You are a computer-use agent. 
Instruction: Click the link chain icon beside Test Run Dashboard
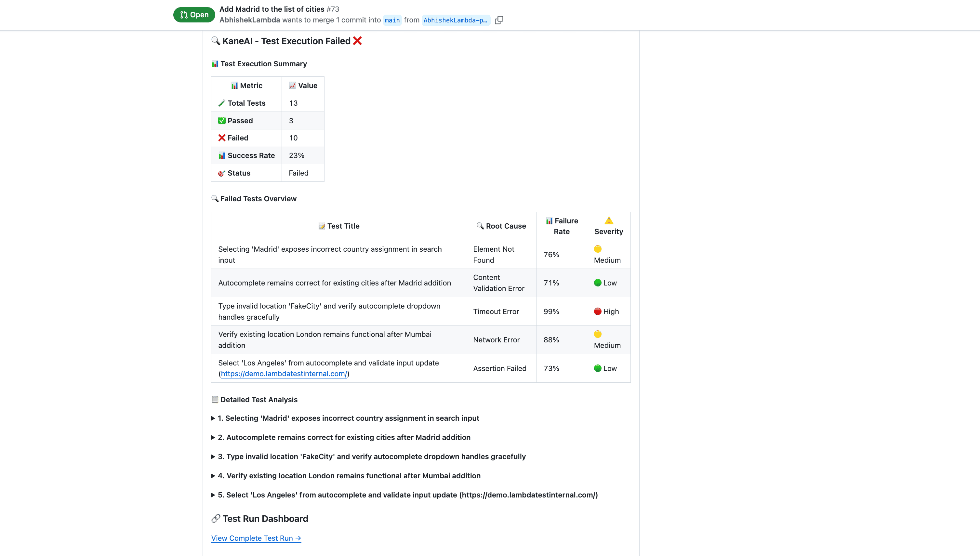[216, 519]
